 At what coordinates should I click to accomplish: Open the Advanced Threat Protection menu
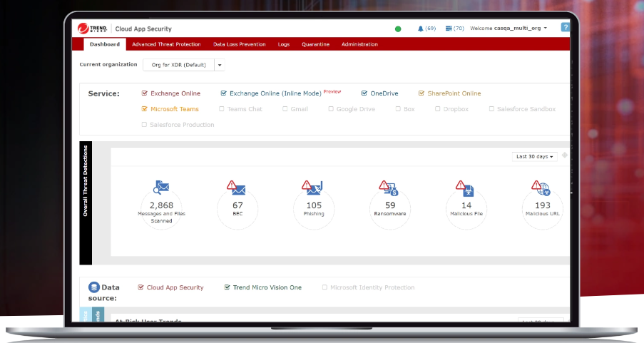tap(166, 44)
